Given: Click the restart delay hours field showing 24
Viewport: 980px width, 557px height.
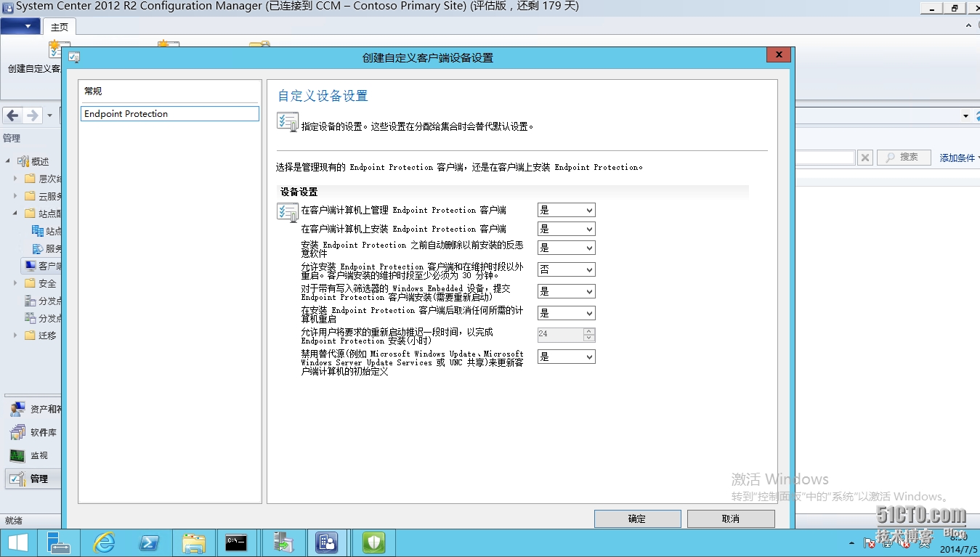Looking at the screenshot, I should (560, 335).
